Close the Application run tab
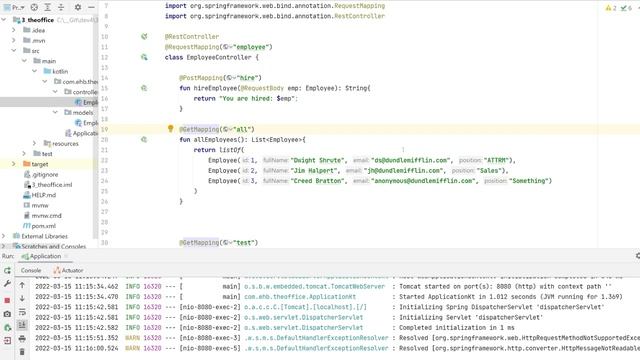This screenshot has height=360, width=640. coord(66,256)
